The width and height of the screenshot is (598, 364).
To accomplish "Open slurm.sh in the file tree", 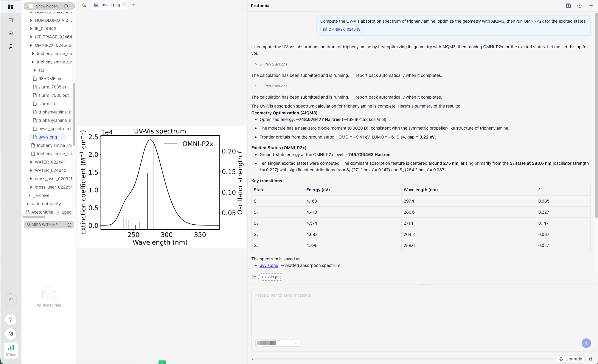I will pos(46,104).
